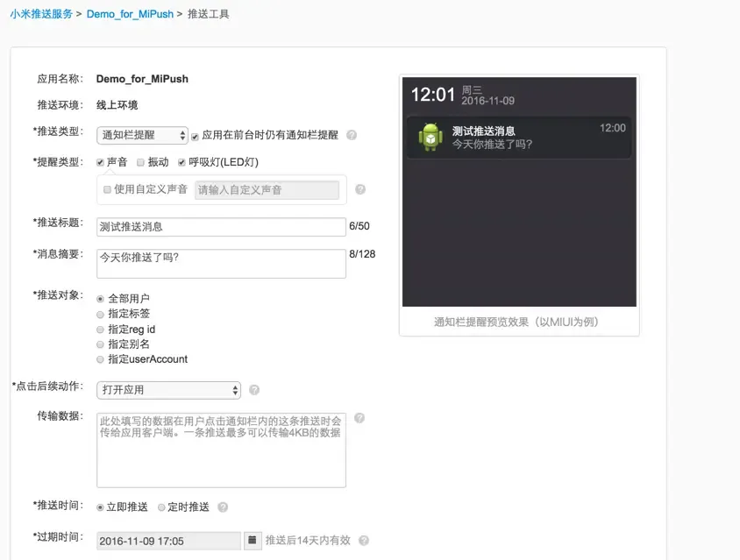This screenshot has width=740, height=560.
Task: Click the 12:01 clock in preview
Action: 433,95
